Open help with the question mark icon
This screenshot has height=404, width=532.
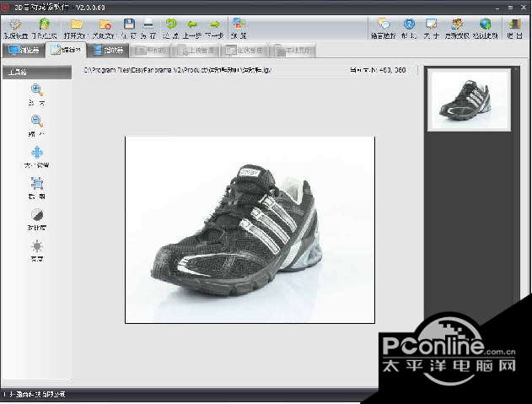pyautogui.click(x=410, y=24)
